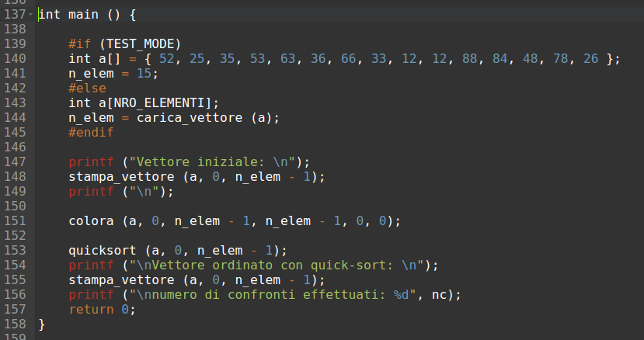Click stampa_vettore call on line 148
This screenshot has width=644, height=340.
(121, 177)
